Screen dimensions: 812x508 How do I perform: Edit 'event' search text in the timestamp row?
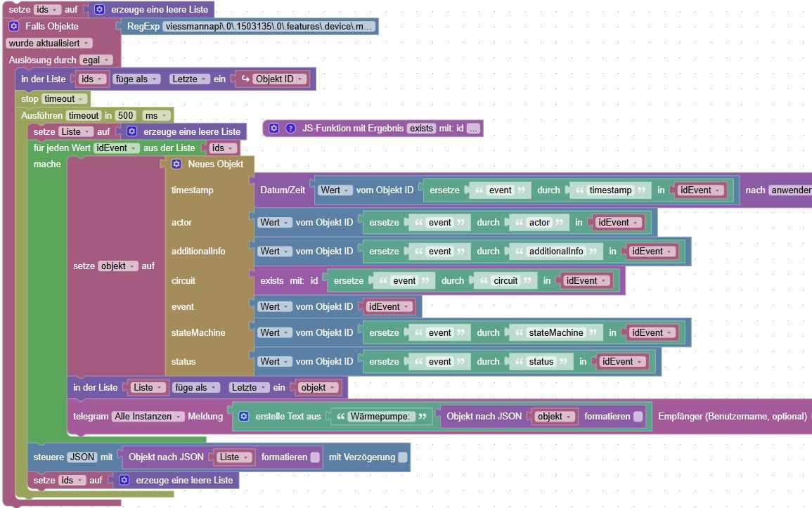click(501, 190)
